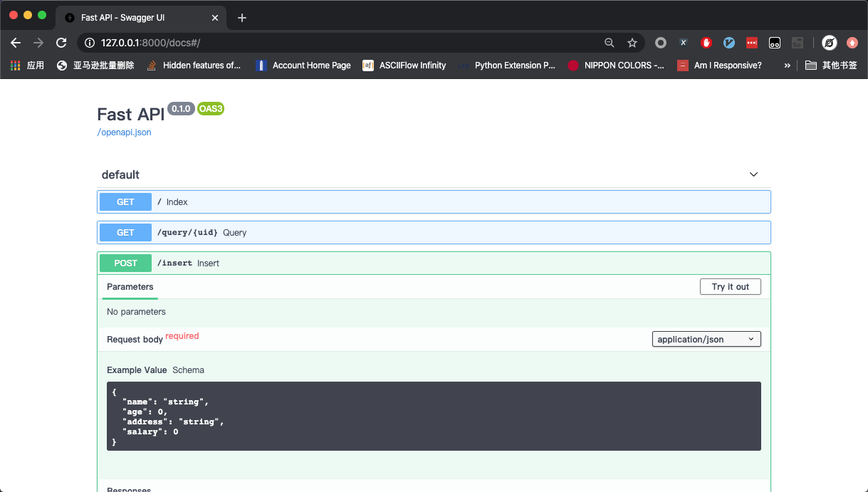Select the Parameters tab
The height and width of the screenshot is (492, 868).
(x=130, y=287)
